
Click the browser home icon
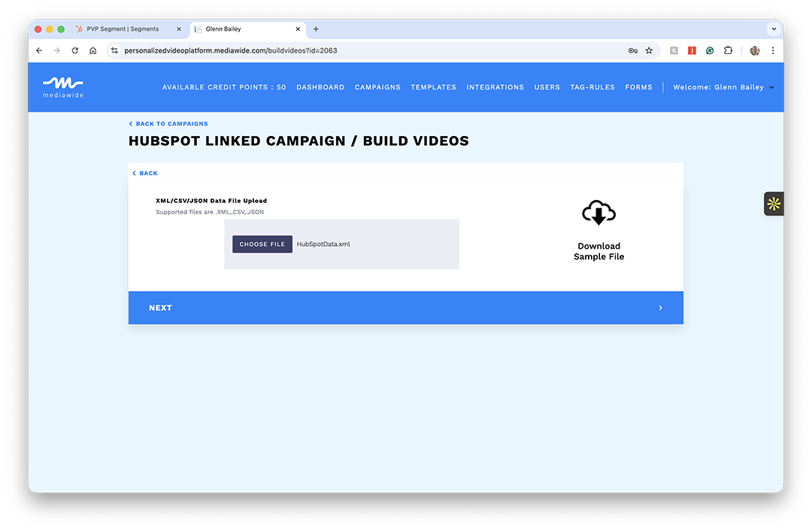92,50
